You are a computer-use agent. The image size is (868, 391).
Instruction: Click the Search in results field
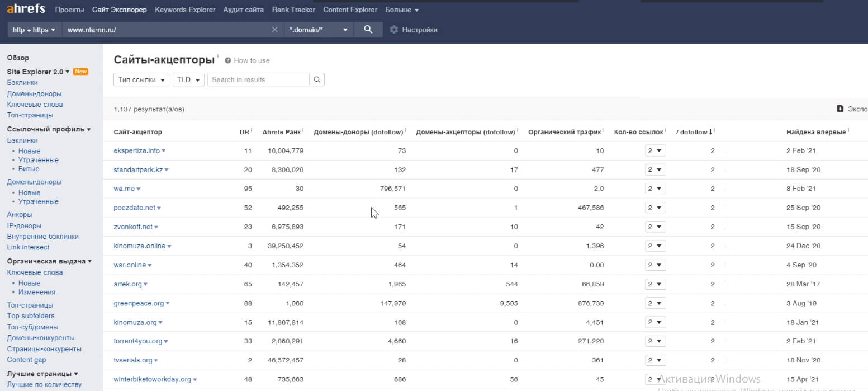(x=258, y=79)
